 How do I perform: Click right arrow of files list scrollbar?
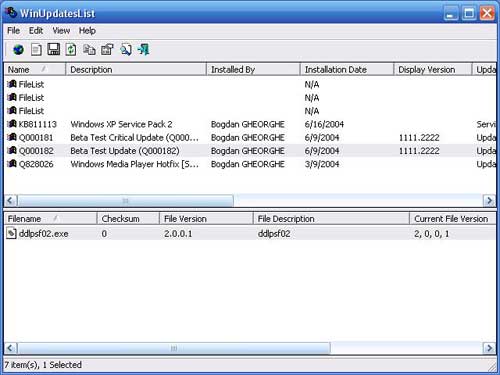pos(489,348)
